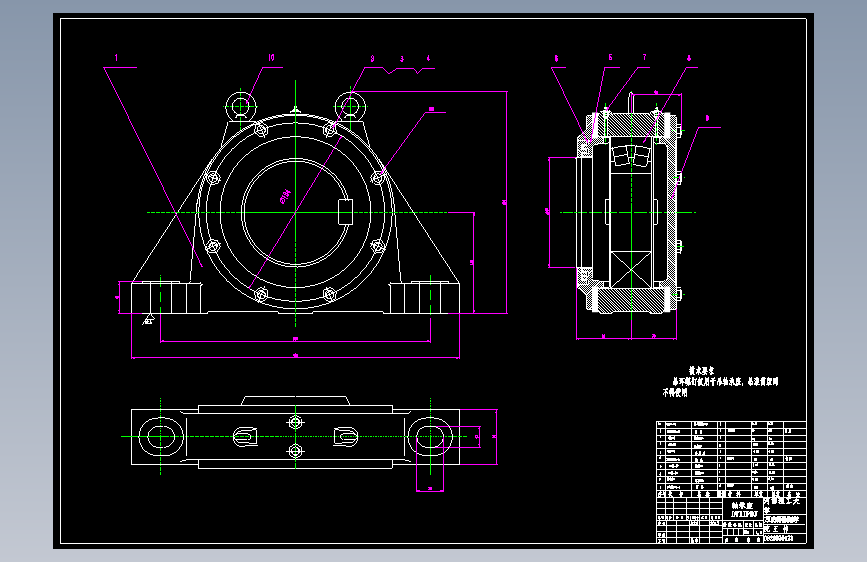Select the 轴承座 part name in the title block
Viewport: 867px width, 562px height.
pyautogui.click(x=743, y=506)
